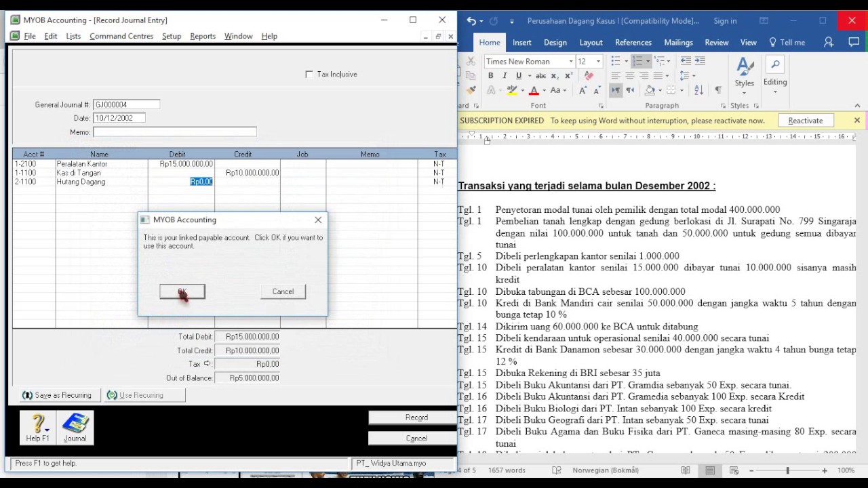Viewport: 868px width, 488px height.
Task: Click the General Journal number field
Action: (127, 104)
